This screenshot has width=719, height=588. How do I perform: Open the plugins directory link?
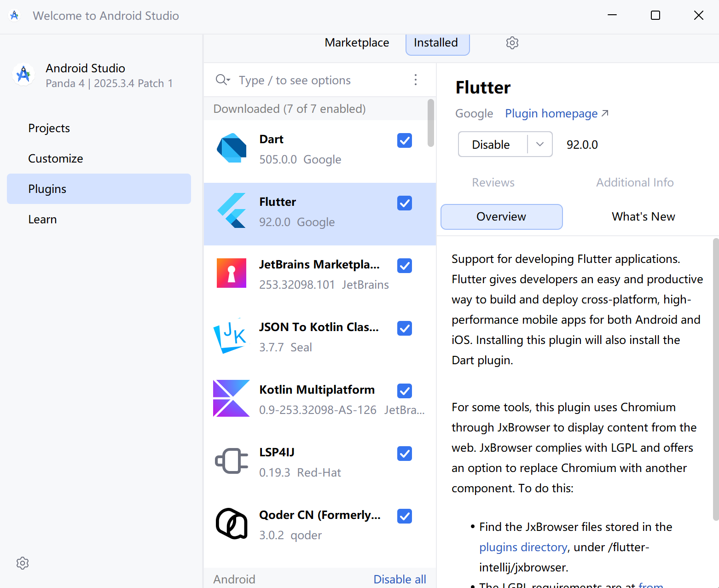pyautogui.click(x=523, y=547)
